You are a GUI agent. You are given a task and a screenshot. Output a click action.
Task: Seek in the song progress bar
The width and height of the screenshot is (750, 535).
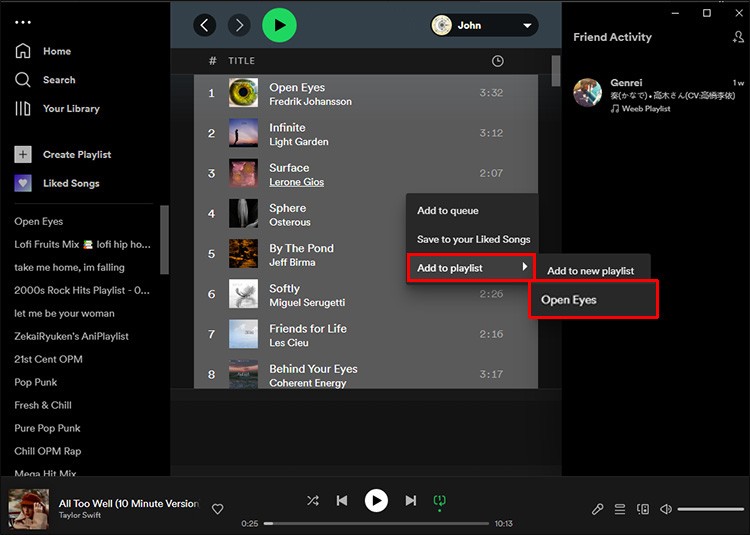pyautogui.click(x=376, y=524)
